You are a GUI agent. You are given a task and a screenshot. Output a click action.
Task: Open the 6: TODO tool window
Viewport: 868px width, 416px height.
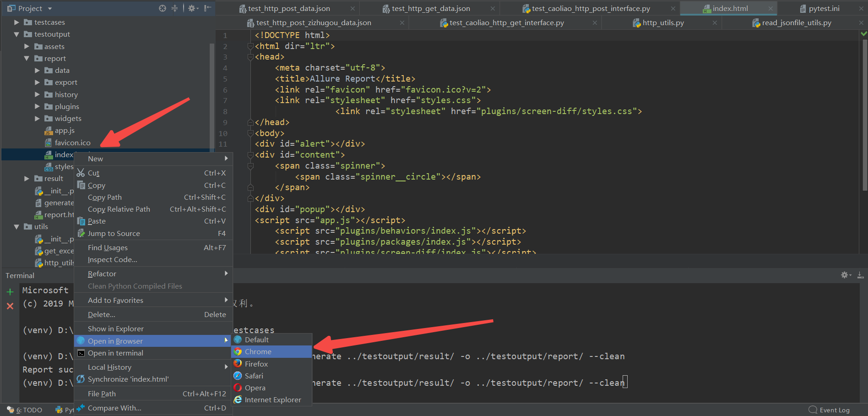25,410
